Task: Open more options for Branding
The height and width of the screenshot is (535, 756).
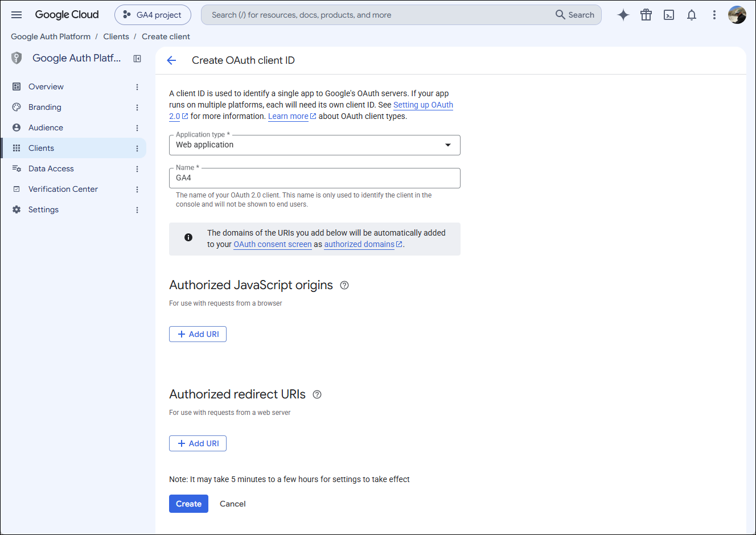Action: click(x=137, y=108)
